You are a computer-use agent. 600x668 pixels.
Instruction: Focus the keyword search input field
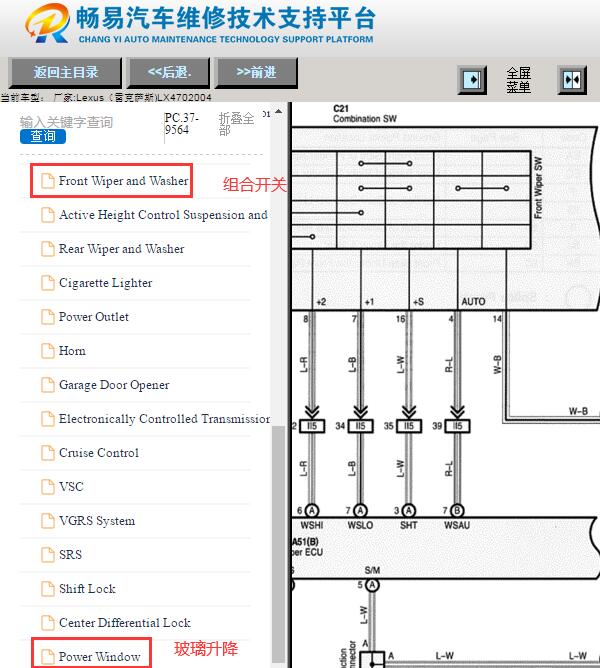tap(66, 122)
